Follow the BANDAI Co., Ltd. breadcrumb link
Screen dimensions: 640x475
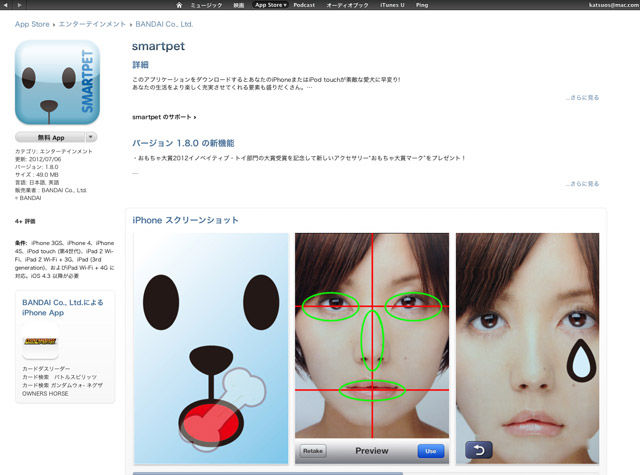coord(164,24)
